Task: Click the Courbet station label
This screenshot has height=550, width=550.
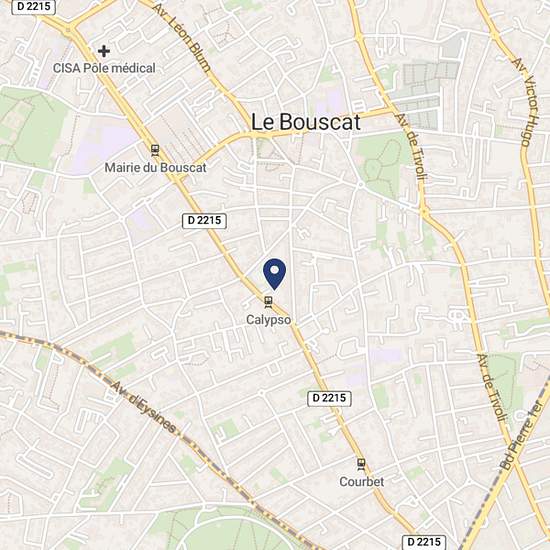Action: (x=362, y=482)
